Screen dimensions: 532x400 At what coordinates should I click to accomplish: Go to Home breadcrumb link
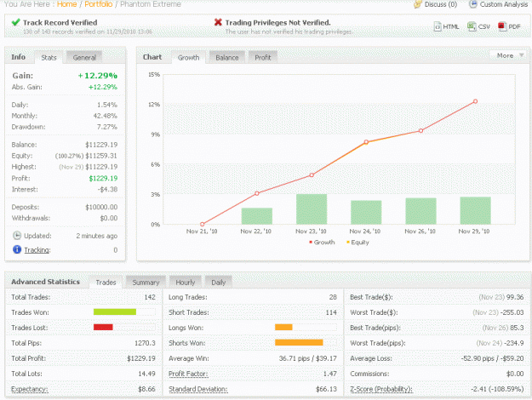click(67, 4)
